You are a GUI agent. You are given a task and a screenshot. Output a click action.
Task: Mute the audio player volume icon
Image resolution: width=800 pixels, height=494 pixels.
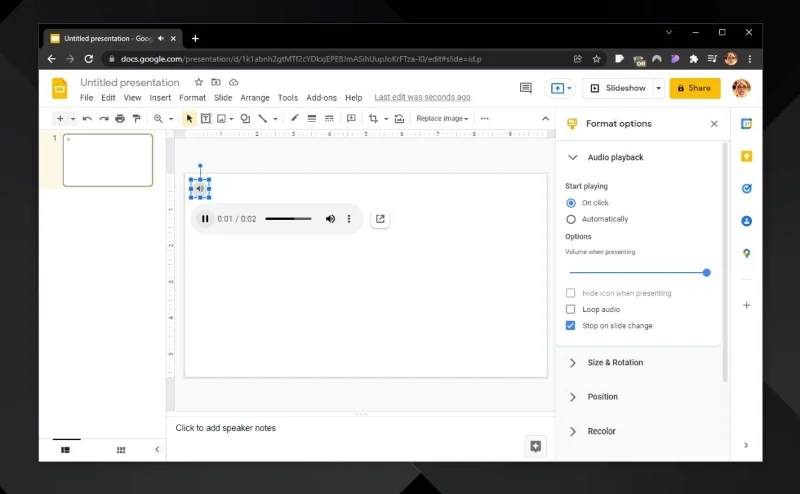coord(330,219)
